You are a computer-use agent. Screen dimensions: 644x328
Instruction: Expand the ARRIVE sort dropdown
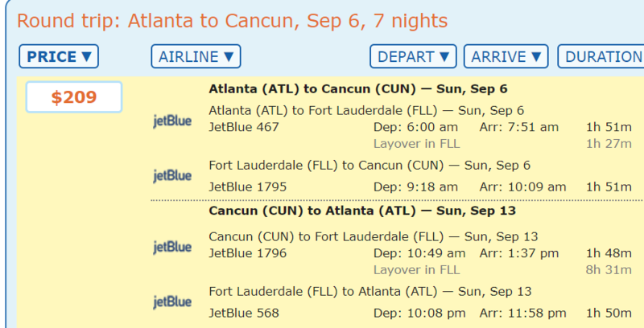(506, 56)
